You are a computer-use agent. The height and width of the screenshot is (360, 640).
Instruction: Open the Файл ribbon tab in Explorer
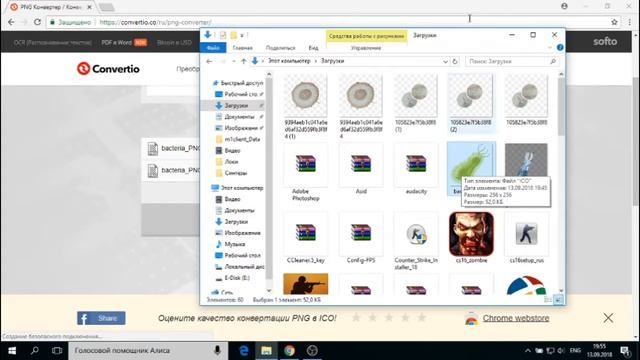(213, 48)
